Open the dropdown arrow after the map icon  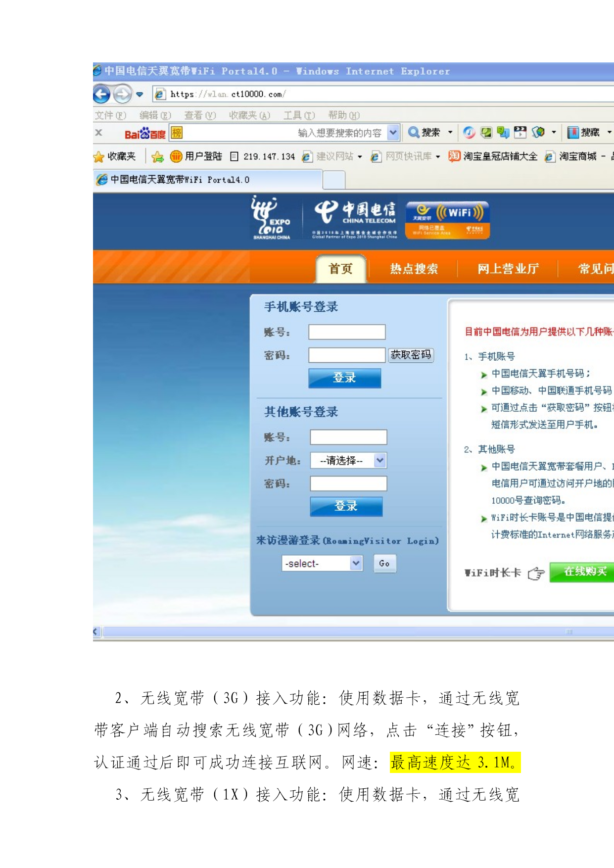tap(554, 133)
